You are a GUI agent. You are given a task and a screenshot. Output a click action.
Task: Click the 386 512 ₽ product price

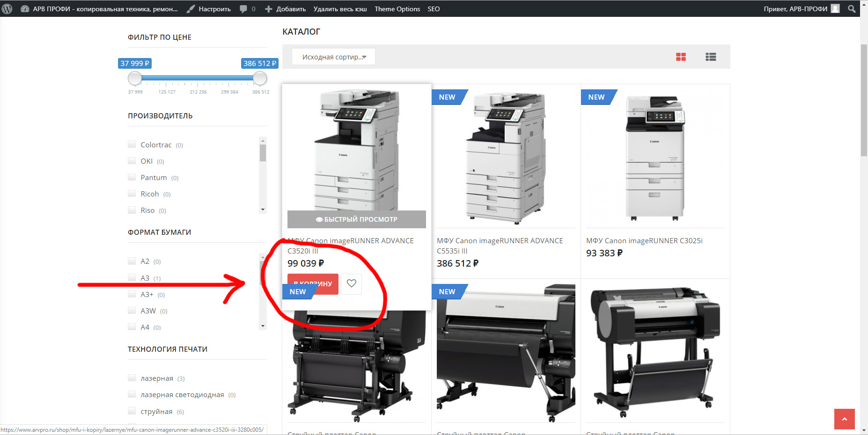tap(457, 263)
